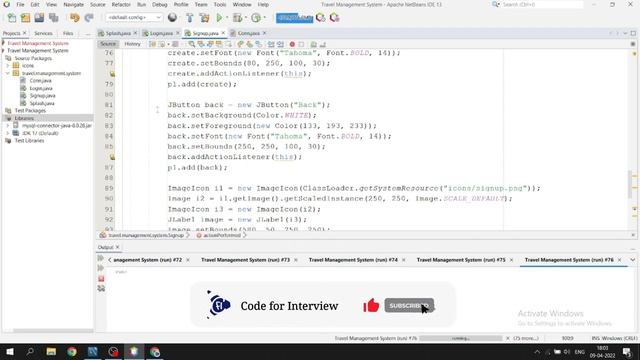The image size is (640, 360).
Task: Open File Explorer from the taskbar
Action: point(51,351)
